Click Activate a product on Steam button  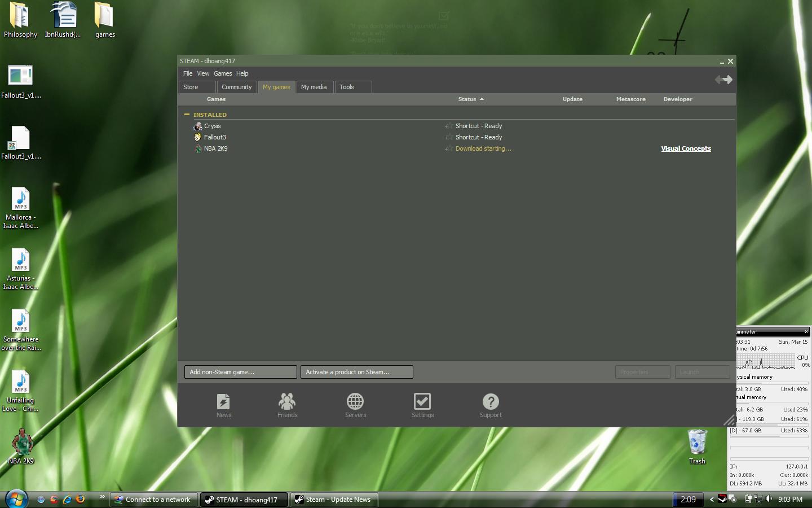[357, 372]
